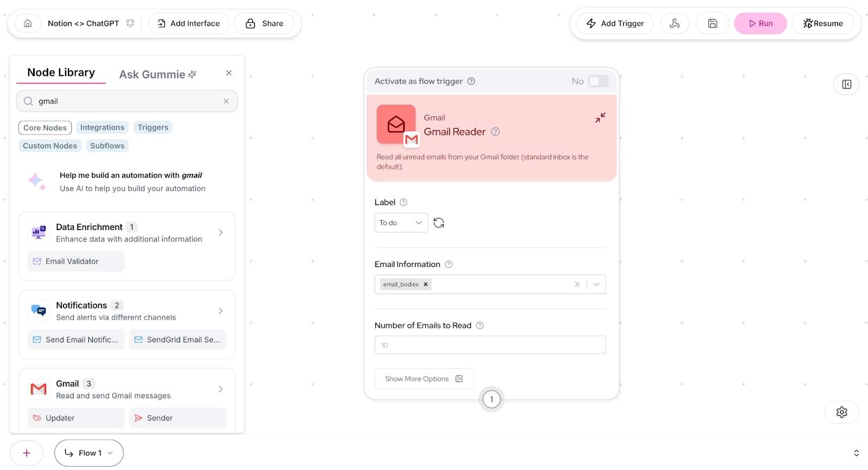The height and width of the screenshot is (470, 868).
Task: Show help tooltip for Label
Action: coord(404,202)
